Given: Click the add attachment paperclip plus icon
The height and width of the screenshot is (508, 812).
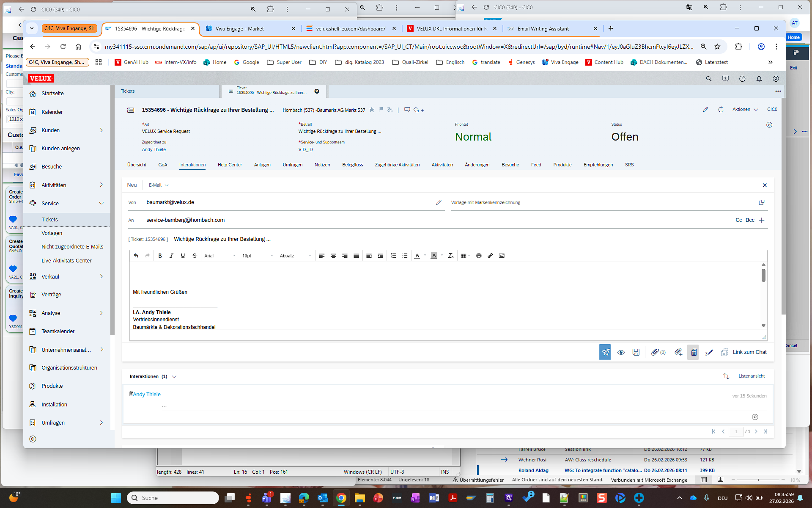Looking at the screenshot, I should (678, 352).
